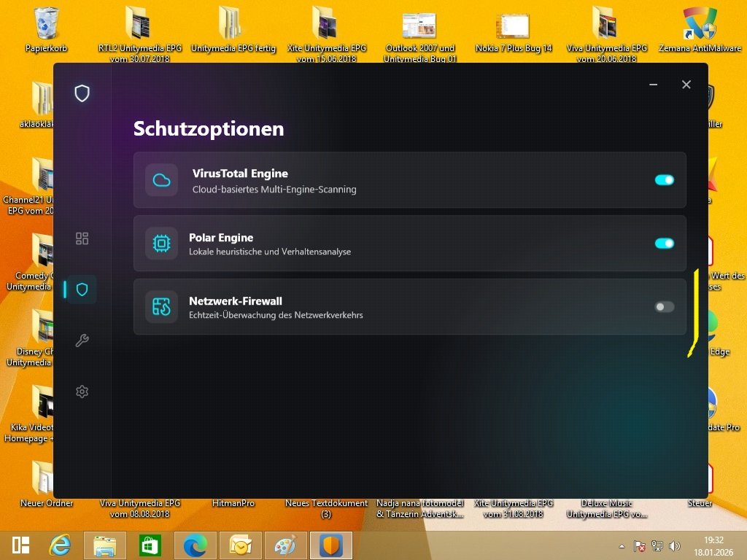Screen dimensions: 747x560
Task: Click the volume speaker tray icon
Action: (x=674, y=546)
